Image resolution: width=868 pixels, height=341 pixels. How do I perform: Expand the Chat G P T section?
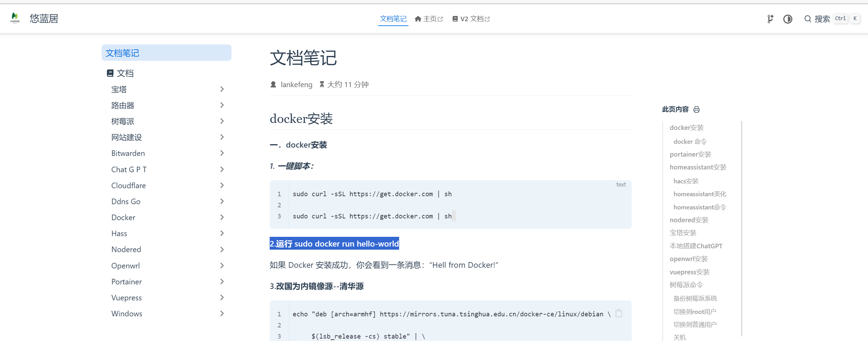coord(167,169)
